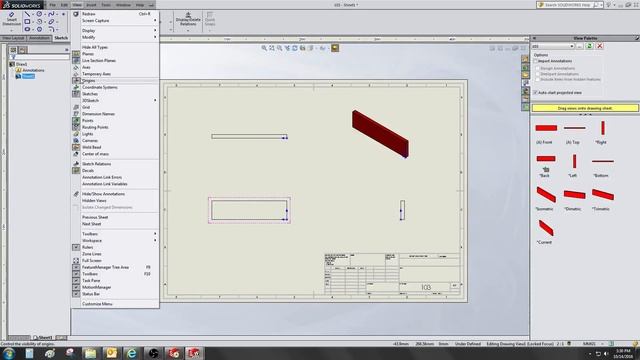This screenshot has height=360, width=640.
Task: Click the browse ellipsis button in View Palette
Action: (x=580, y=46)
